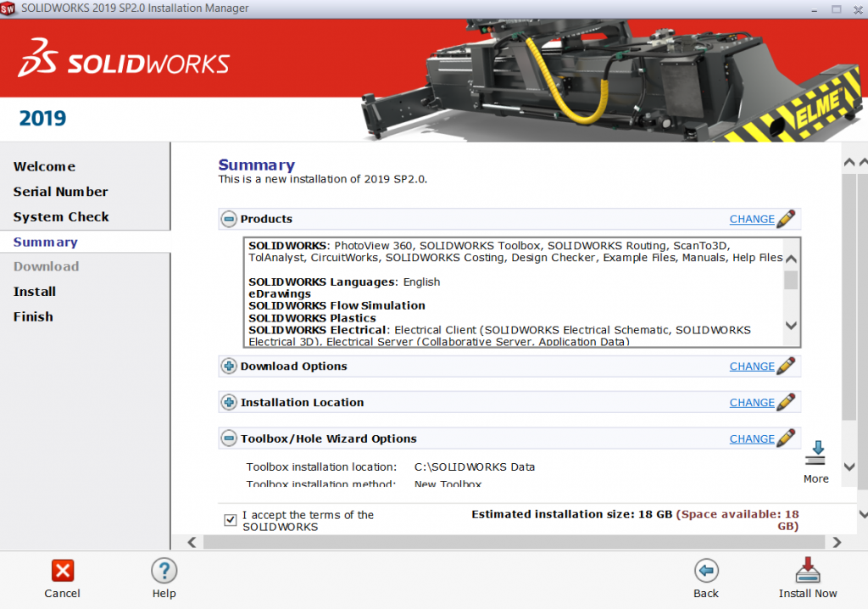
Task: Click the SOLIDWORKS Flow Simulation entry
Action: click(x=337, y=305)
